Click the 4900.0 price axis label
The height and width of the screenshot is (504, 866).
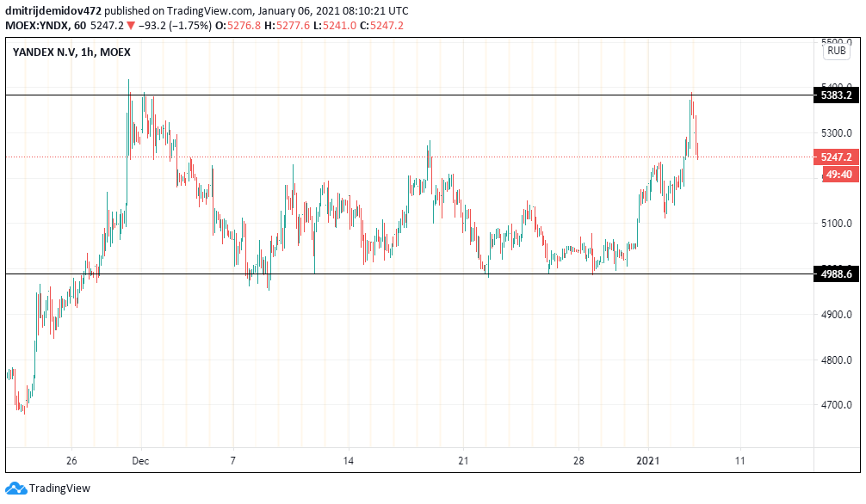pyautogui.click(x=836, y=314)
